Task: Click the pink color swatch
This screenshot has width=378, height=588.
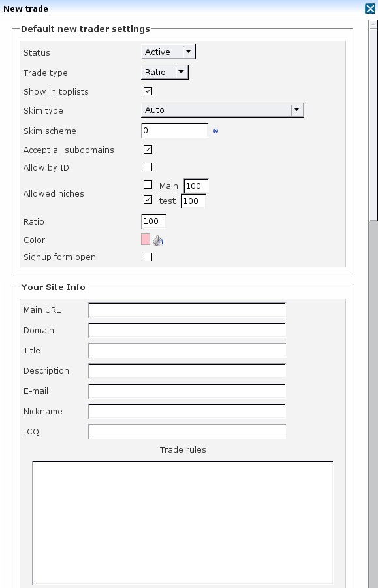Action: (146, 239)
